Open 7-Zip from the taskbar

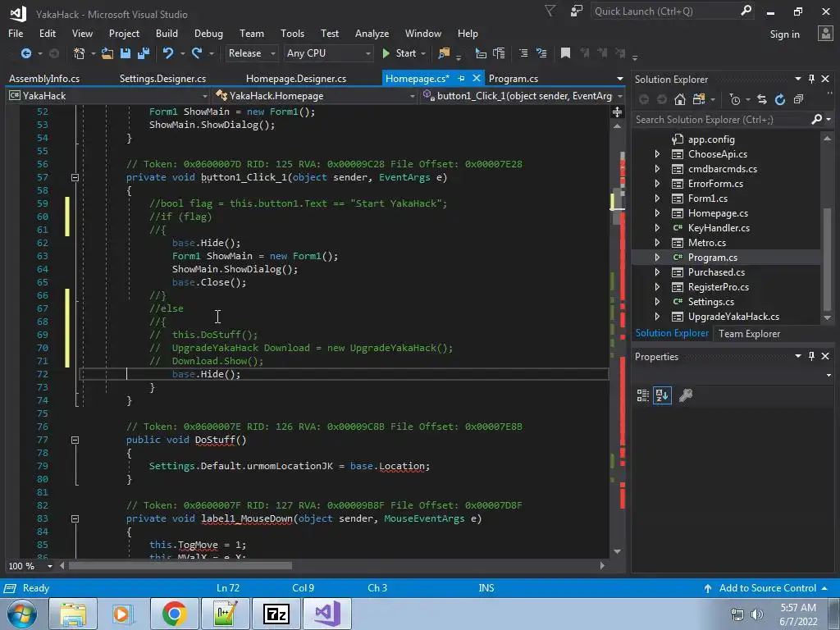pyautogui.click(x=276, y=614)
